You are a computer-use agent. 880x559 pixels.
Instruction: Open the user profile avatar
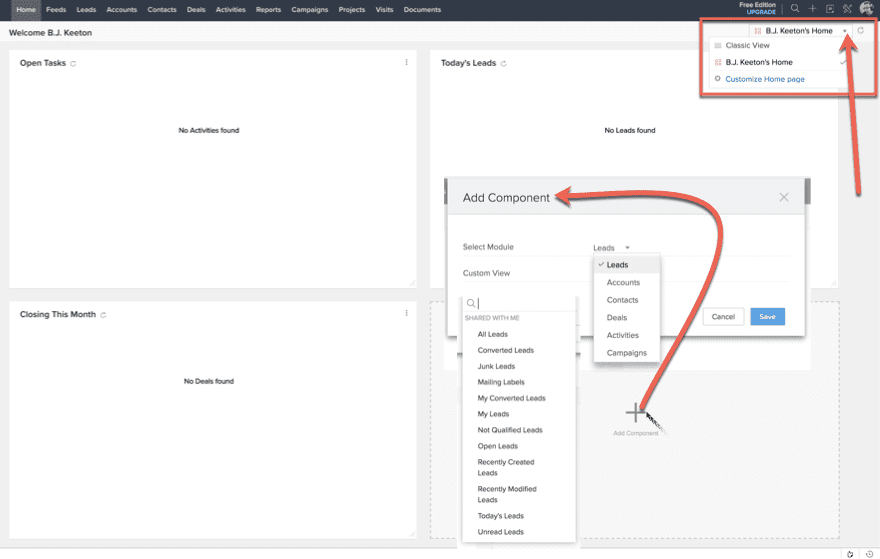click(x=866, y=9)
